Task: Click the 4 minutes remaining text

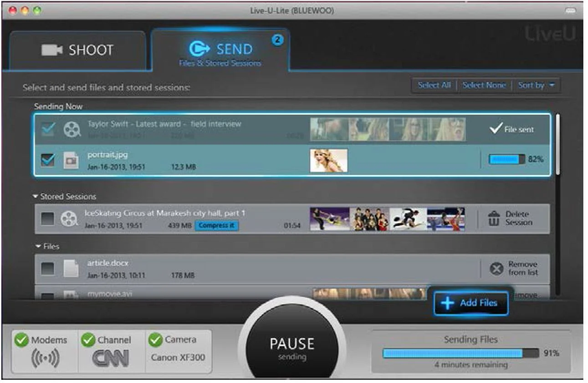Action: (470, 365)
